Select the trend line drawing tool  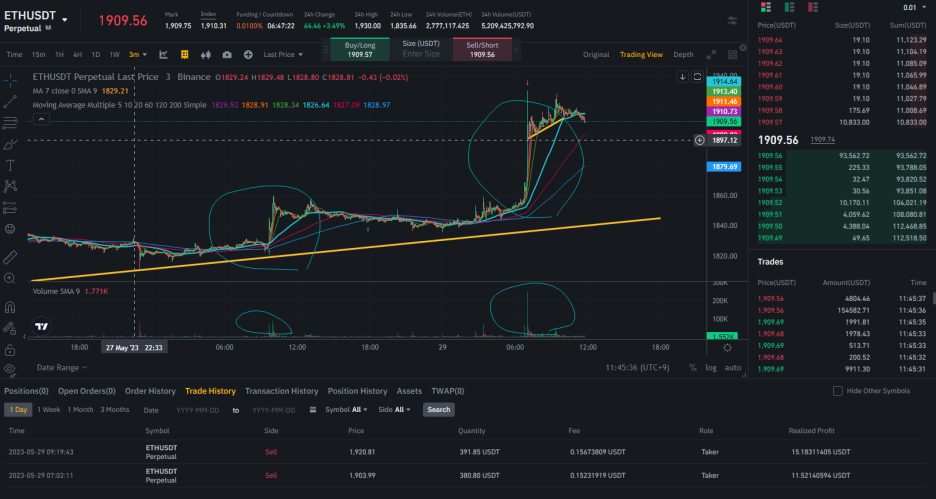[10, 101]
